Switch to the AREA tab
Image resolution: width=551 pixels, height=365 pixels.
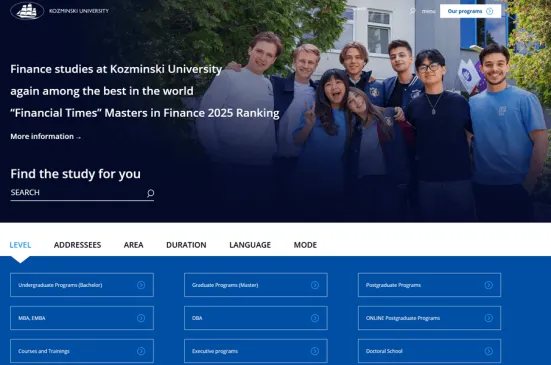(x=134, y=245)
